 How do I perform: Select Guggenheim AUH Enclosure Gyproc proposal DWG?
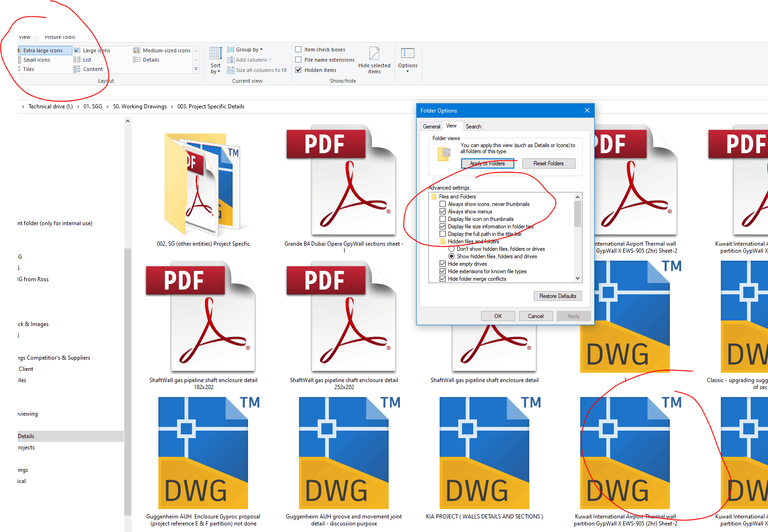[x=203, y=462]
